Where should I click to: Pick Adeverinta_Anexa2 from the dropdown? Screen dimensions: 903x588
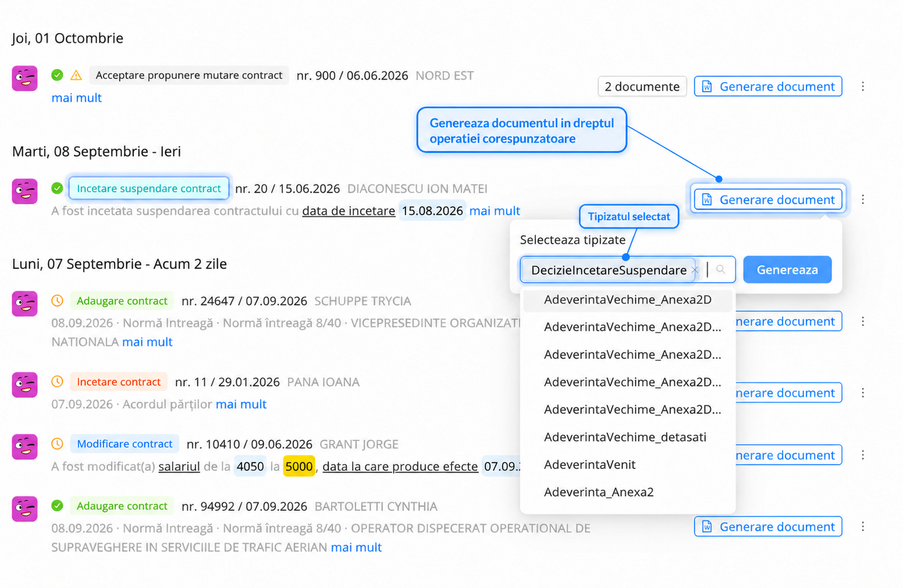pos(628,492)
